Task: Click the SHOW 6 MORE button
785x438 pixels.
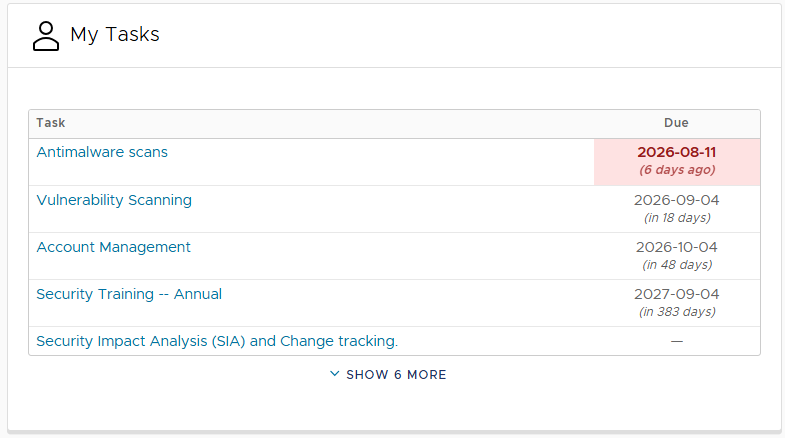Action: click(x=388, y=374)
